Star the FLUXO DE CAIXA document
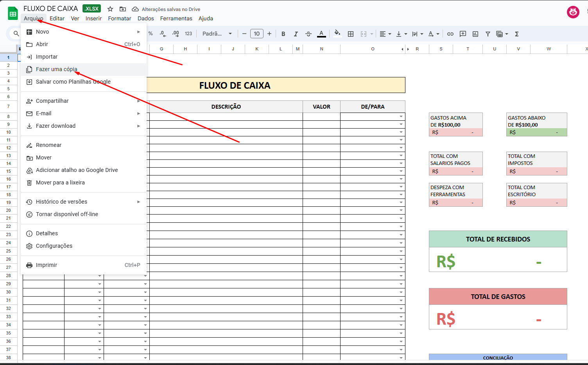588x365 pixels. (110, 9)
